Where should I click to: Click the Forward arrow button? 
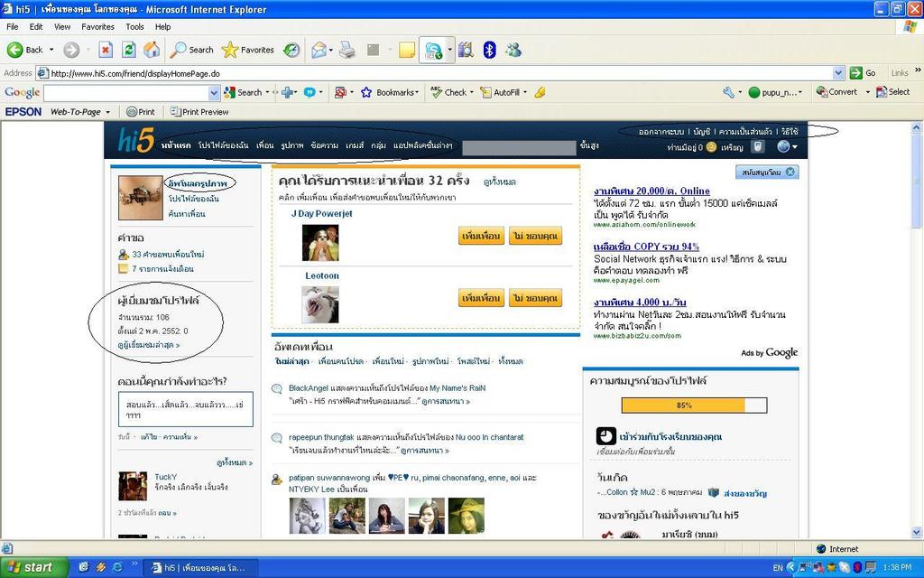(71, 51)
